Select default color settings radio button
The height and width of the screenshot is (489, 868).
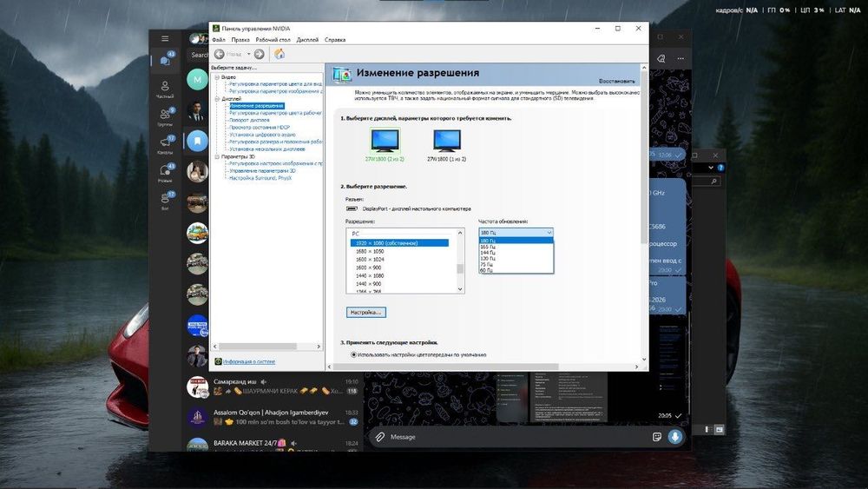point(354,354)
